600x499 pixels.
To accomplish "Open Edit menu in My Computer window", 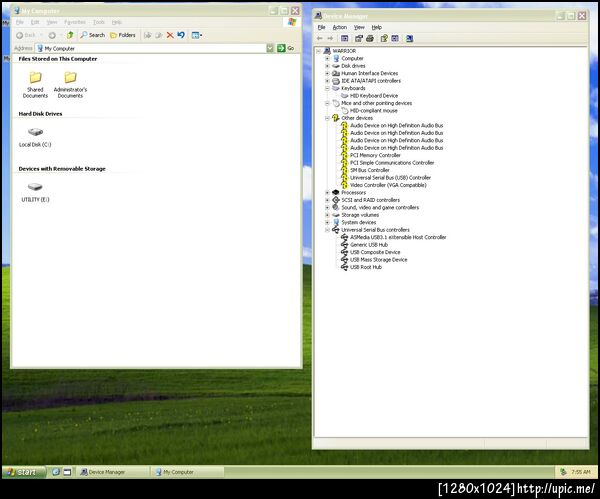I will [x=35, y=22].
